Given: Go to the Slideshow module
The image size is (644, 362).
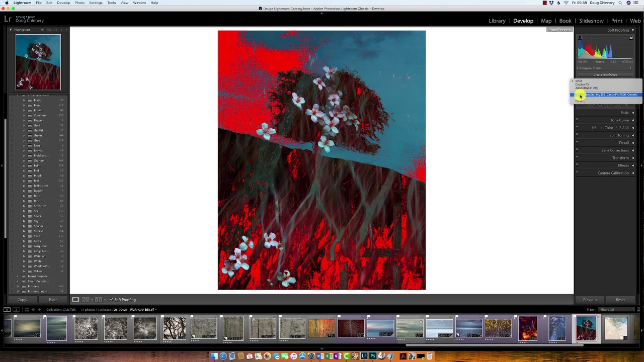Looking at the screenshot, I should tap(591, 21).
